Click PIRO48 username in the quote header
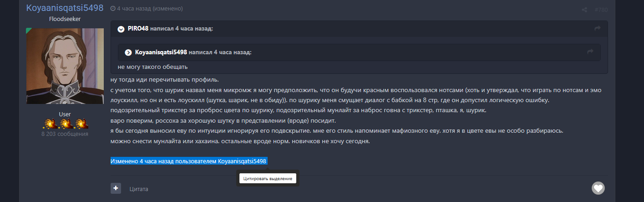644x202 pixels. click(138, 29)
